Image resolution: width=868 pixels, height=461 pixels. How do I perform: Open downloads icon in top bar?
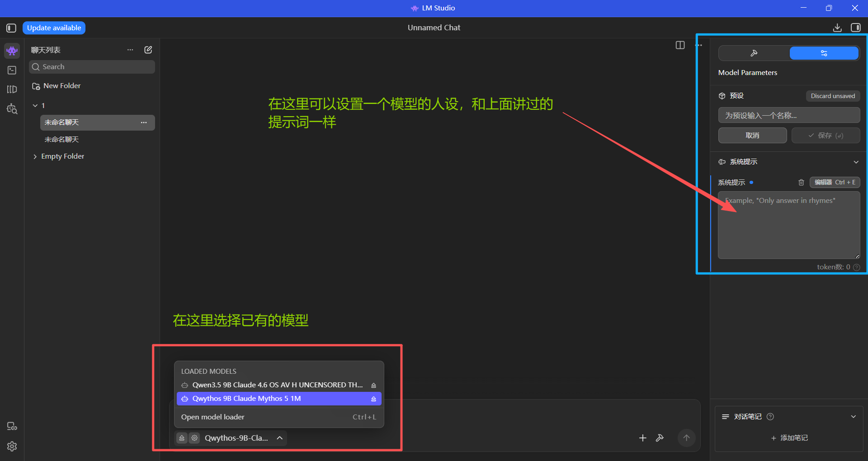(837, 28)
